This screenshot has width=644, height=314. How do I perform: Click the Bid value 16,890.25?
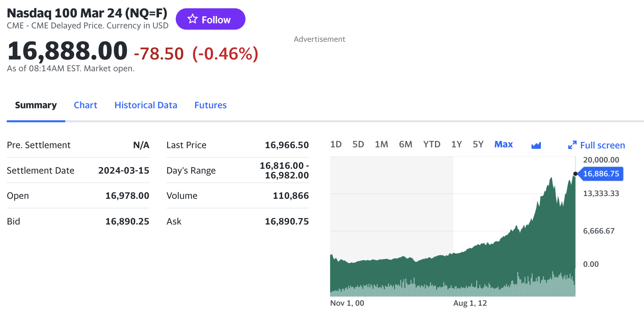(x=127, y=221)
